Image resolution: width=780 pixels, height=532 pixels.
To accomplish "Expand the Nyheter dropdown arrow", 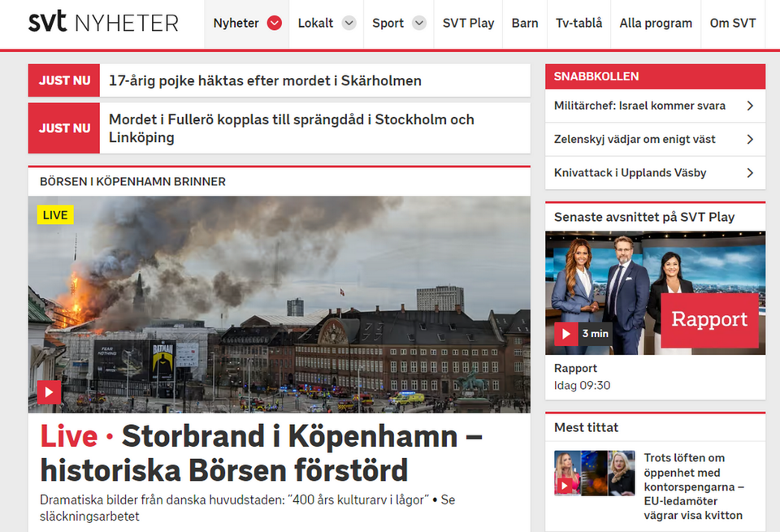I will pos(275,23).
